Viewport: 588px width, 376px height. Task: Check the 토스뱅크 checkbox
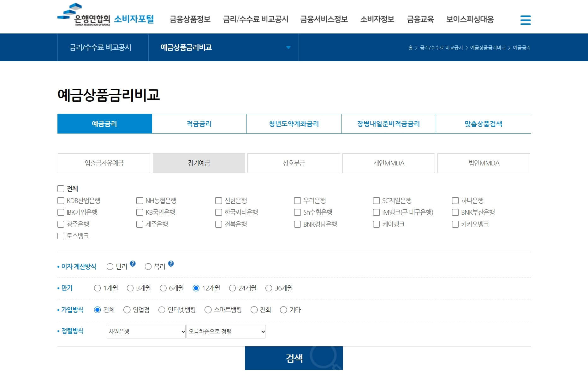(60, 236)
